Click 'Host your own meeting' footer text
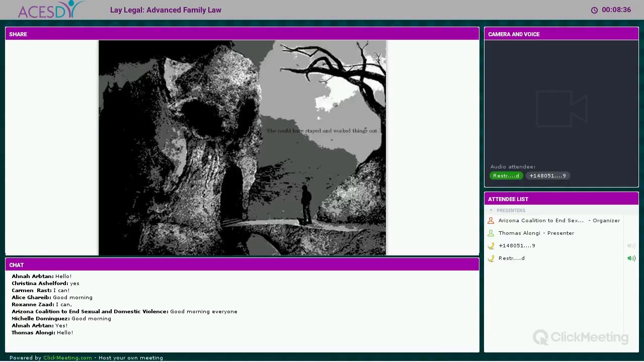The height and width of the screenshot is (362, 644). (131, 358)
